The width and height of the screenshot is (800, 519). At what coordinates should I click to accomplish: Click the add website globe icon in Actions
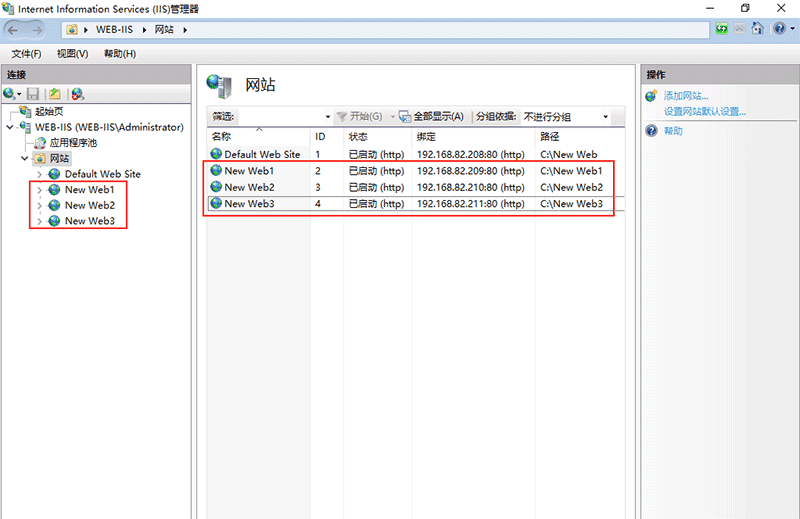pos(652,96)
